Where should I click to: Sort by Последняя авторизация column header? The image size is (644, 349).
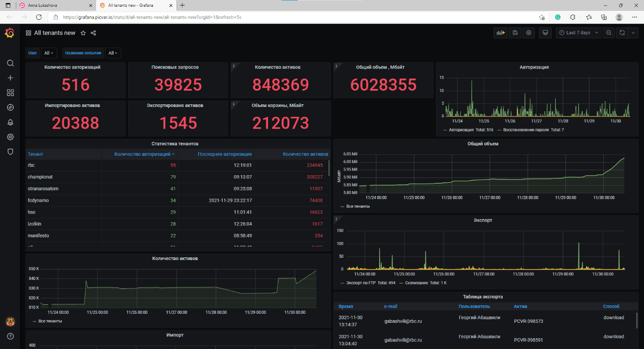click(x=225, y=154)
